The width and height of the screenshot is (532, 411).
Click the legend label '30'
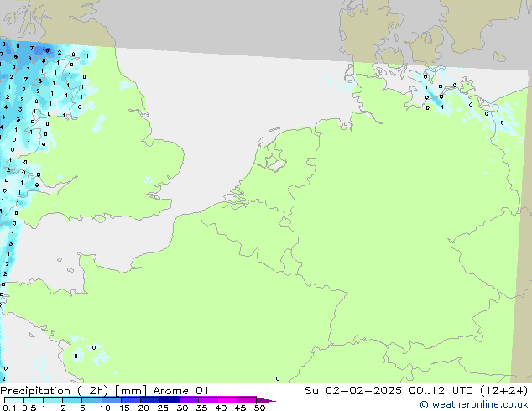tap(182, 408)
